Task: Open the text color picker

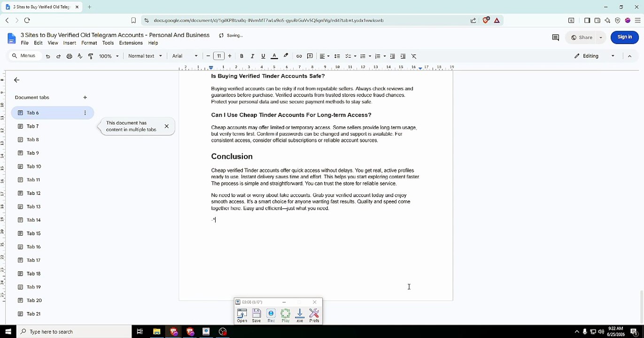Action: click(274, 56)
